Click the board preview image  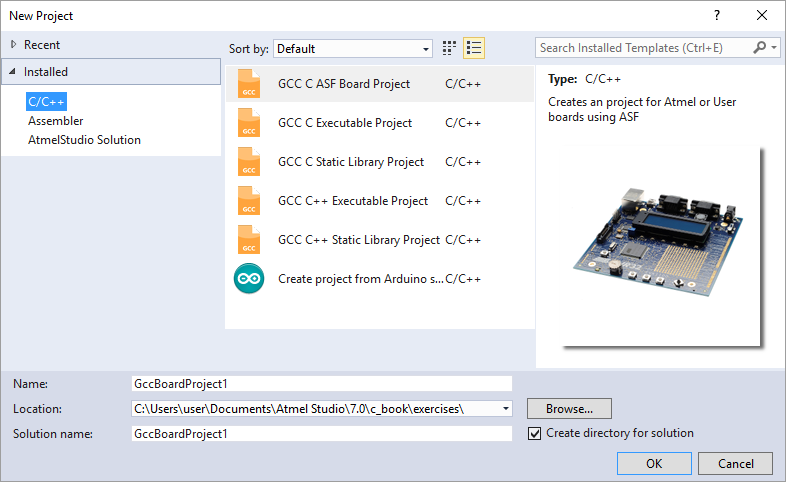(x=661, y=245)
